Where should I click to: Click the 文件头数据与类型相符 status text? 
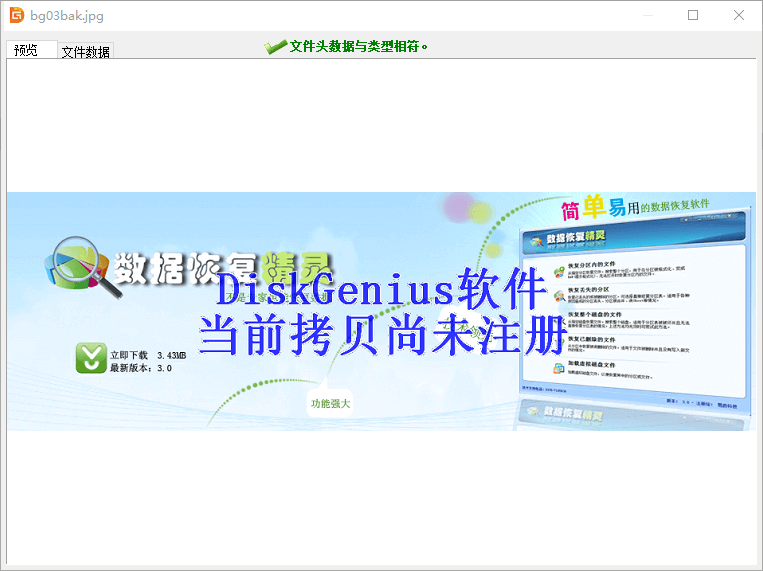[359, 47]
